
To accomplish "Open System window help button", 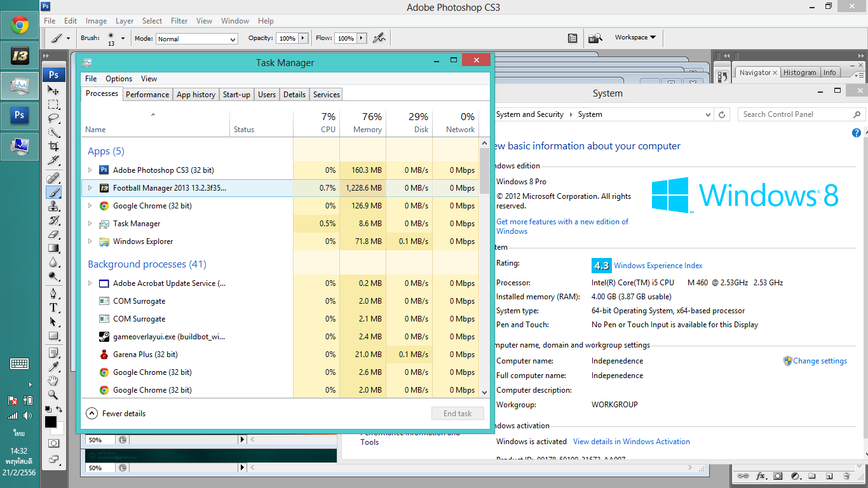I will [x=856, y=133].
